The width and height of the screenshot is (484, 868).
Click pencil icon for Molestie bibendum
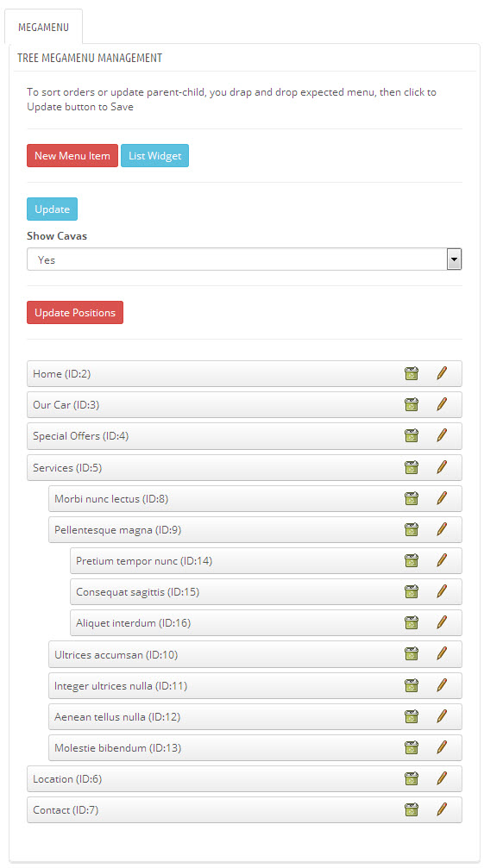442,747
